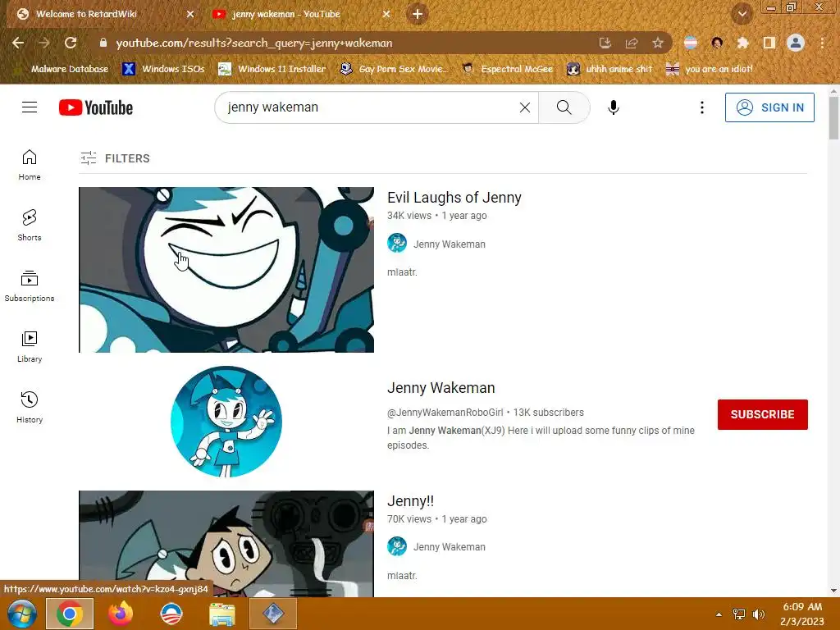Image resolution: width=840 pixels, height=630 pixels.
Task: Open Chrome three-dot menu
Action: tap(822, 43)
